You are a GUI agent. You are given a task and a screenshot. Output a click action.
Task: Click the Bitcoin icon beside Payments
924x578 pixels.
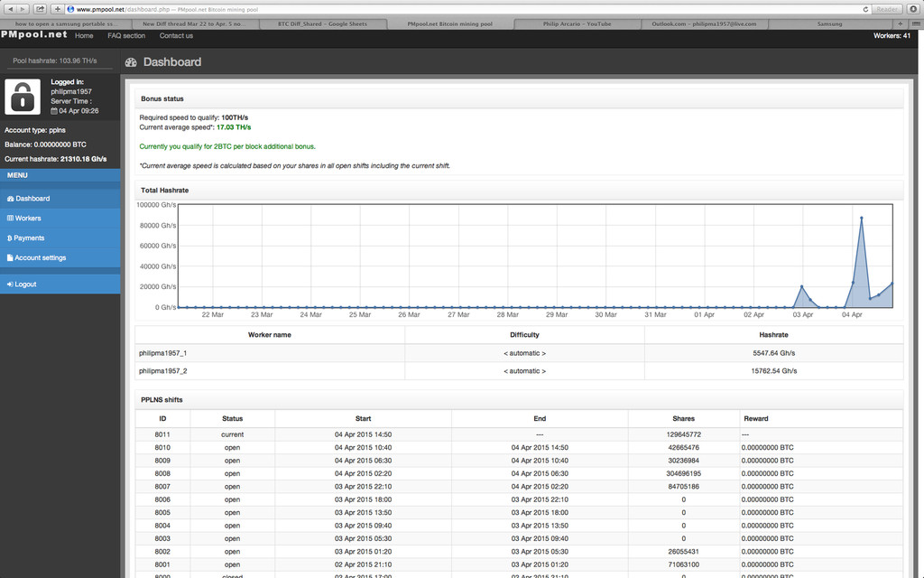[x=9, y=238]
